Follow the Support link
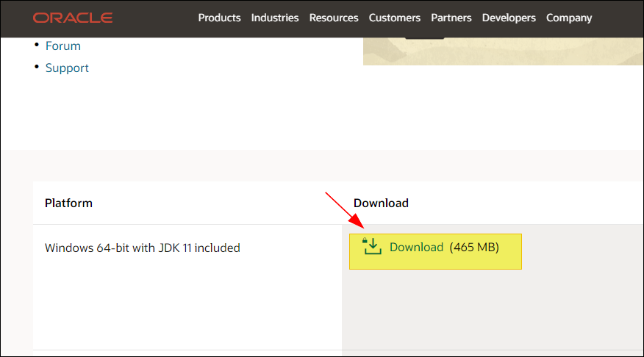Screen dimensions: 644x357 click(67, 68)
